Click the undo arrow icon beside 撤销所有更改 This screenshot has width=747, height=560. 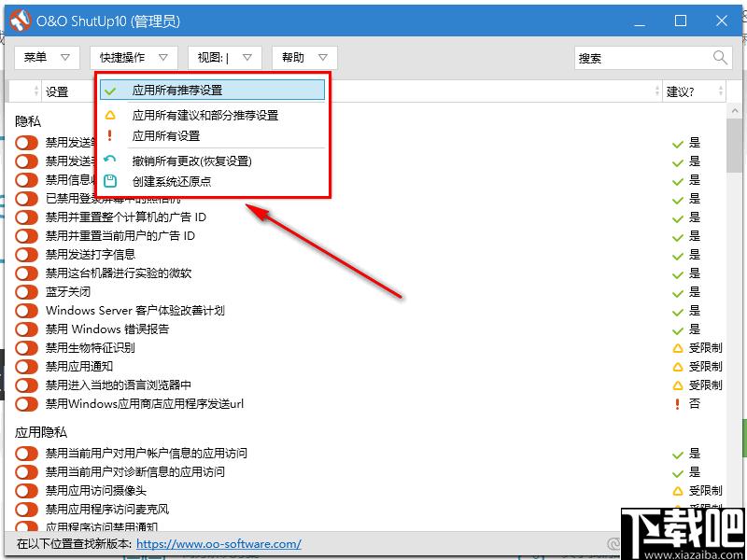pyautogui.click(x=110, y=160)
